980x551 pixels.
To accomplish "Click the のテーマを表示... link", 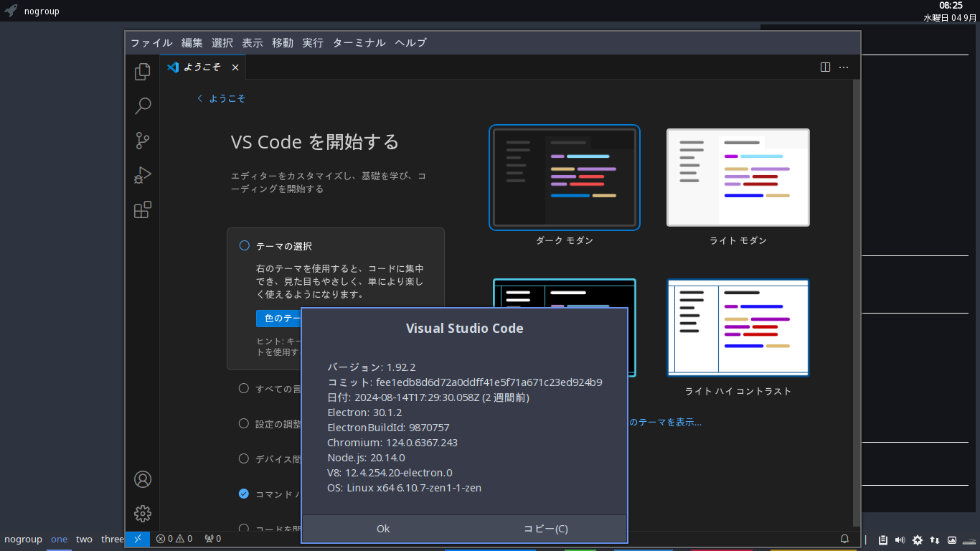I will tap(665, 423).
